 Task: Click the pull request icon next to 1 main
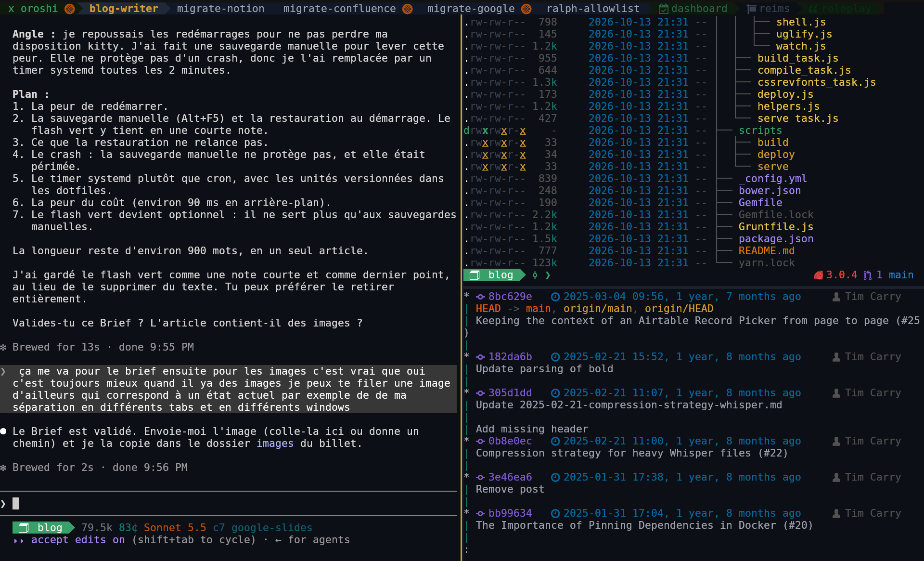click(868, 275)
